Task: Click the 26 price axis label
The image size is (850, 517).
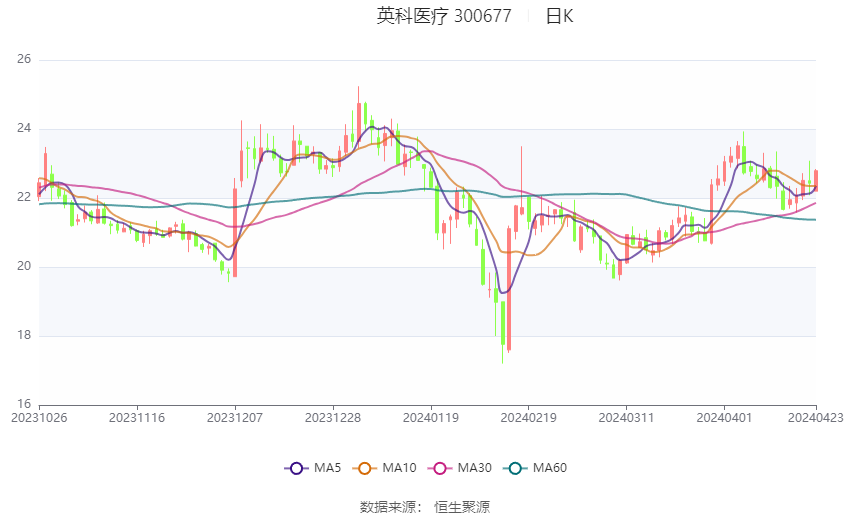Action: coord(24,59)
